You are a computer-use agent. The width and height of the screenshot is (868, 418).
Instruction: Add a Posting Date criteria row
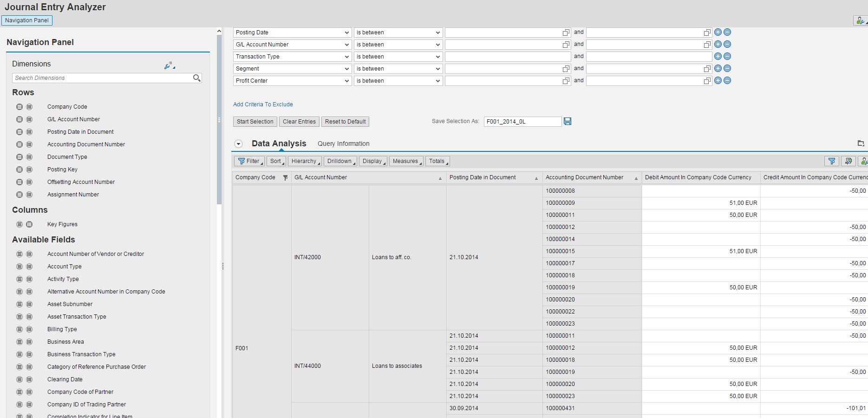(718, 32)
